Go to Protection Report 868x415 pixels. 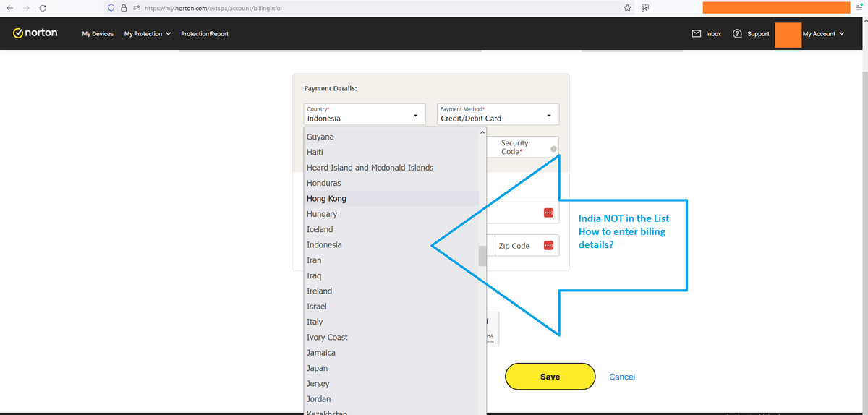click(x=205, y=34)
